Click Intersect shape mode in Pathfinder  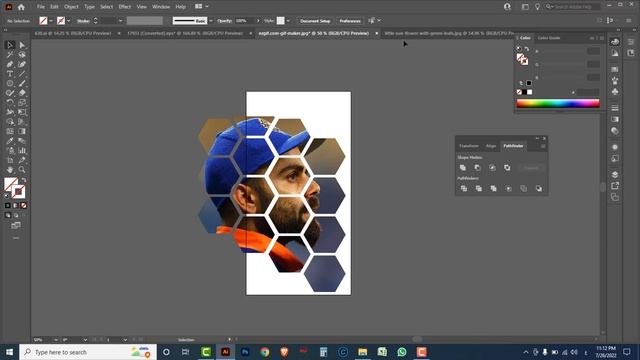[x=492, y=168]
